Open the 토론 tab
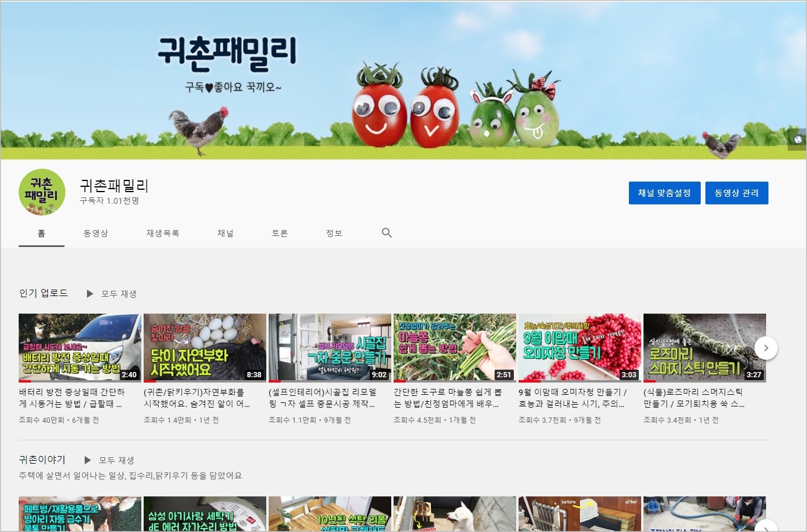The width and height of the screenshot is (807, 532). point(280,233)
